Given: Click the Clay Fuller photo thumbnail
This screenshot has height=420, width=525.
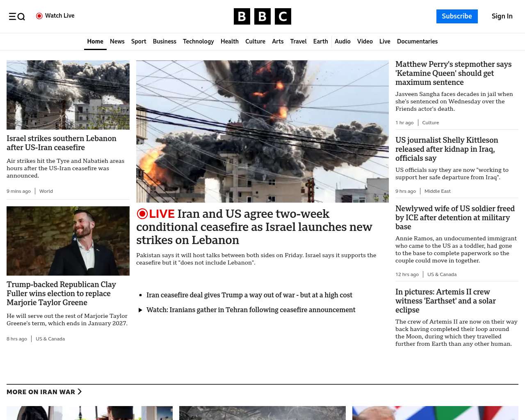Looking at the screenshot, I should click(x=68, y=241).
